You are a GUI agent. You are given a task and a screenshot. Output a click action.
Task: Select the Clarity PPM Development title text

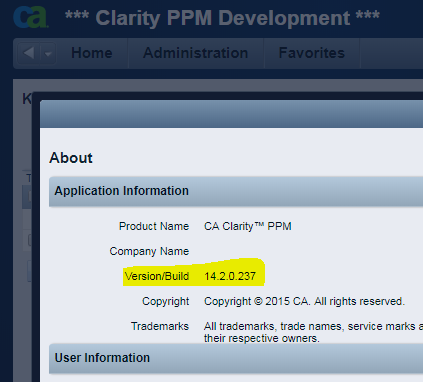point(222,18)
